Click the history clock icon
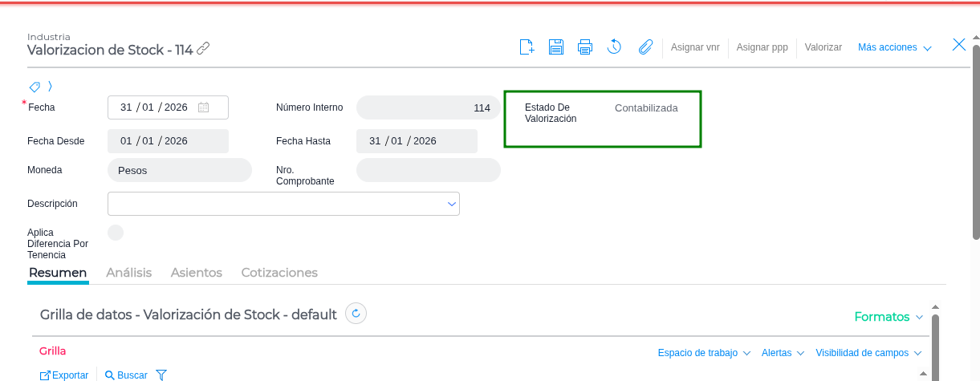 614,47
